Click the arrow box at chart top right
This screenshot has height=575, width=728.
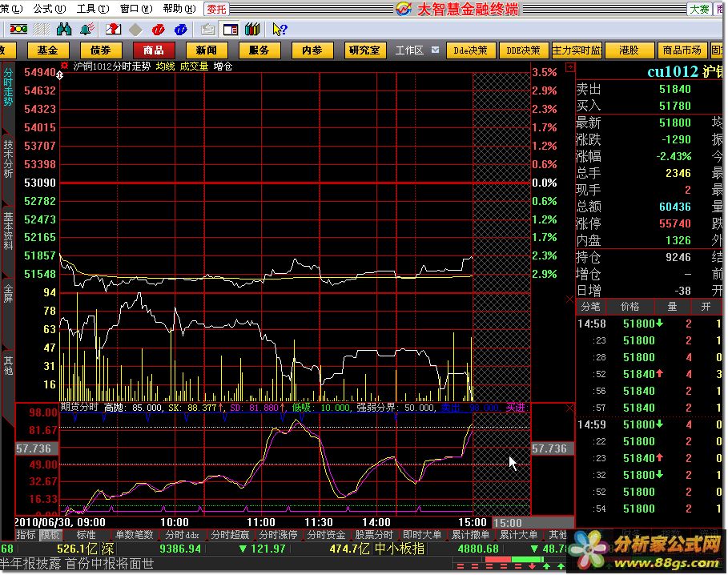[569, 68]
